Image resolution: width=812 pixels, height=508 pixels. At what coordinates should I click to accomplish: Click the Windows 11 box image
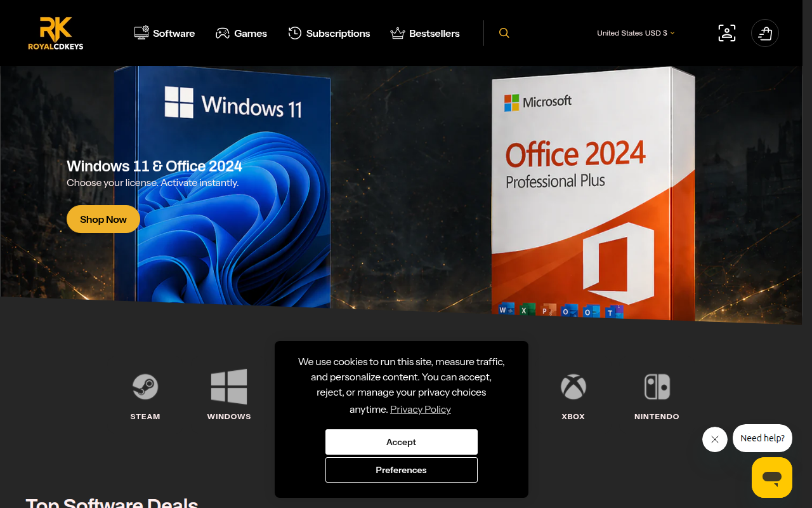point(222,187)
